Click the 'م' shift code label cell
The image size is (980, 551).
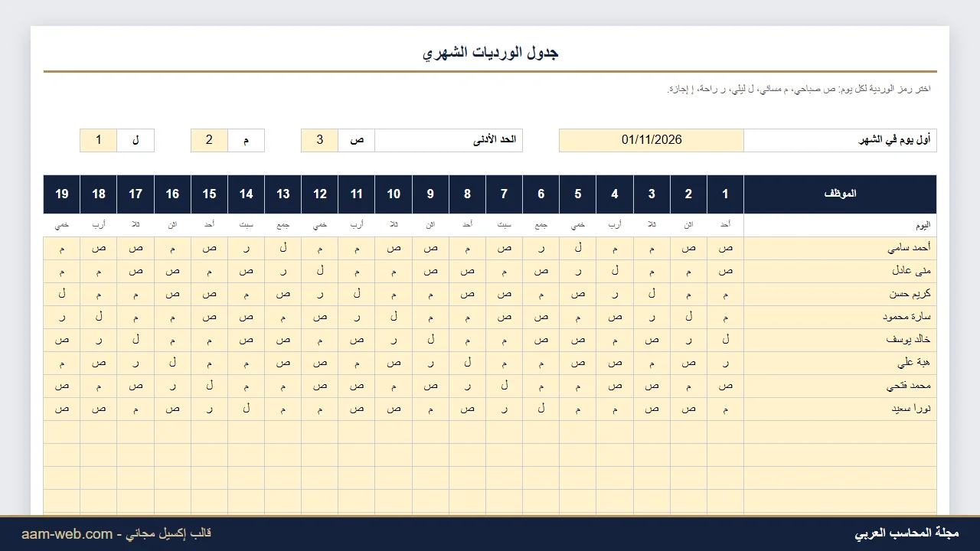point(247,140)
